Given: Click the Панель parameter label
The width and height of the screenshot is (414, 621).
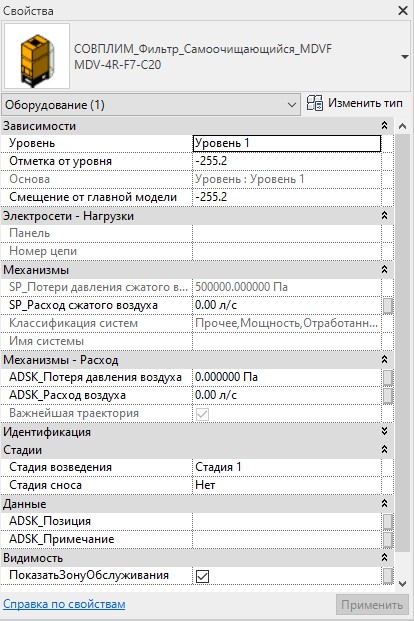Looking at the screenshot, I should [x=30, y=233].
